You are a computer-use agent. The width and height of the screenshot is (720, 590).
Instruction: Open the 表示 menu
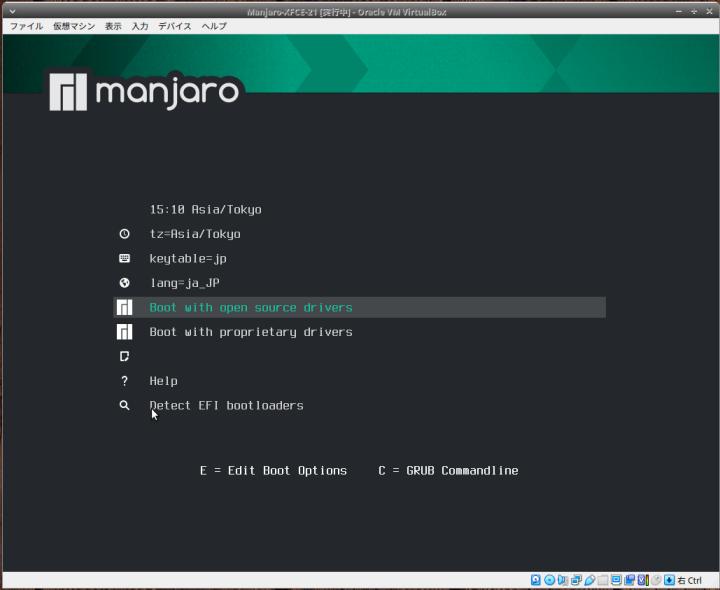[x=113, y=26]
